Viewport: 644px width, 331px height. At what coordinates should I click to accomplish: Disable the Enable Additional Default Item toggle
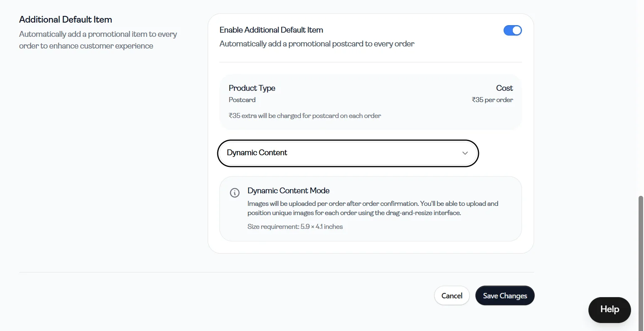pos(513,31)
